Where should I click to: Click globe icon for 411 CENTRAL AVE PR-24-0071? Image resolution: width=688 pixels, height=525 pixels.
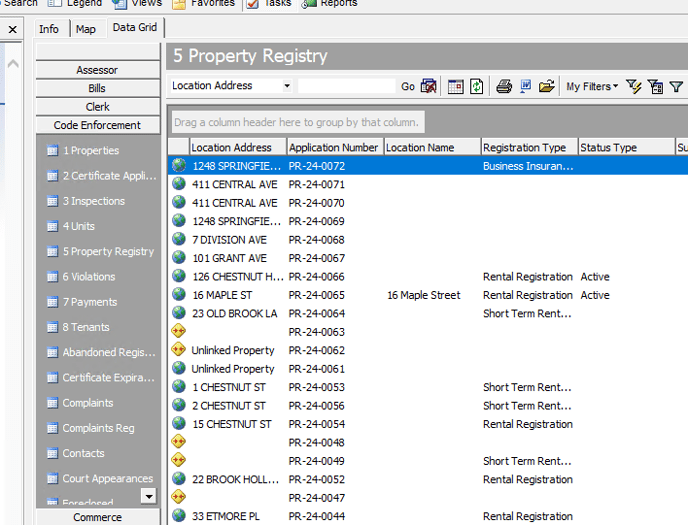coord(179,183)
